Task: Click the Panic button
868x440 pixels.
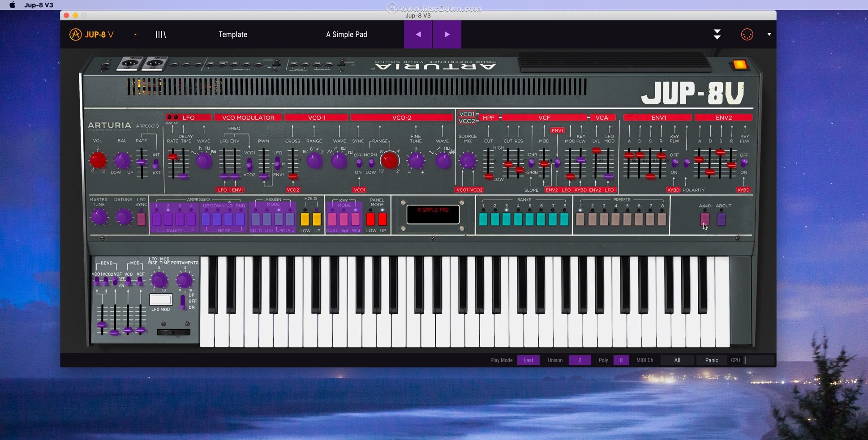Action: (x=711, y=360)
